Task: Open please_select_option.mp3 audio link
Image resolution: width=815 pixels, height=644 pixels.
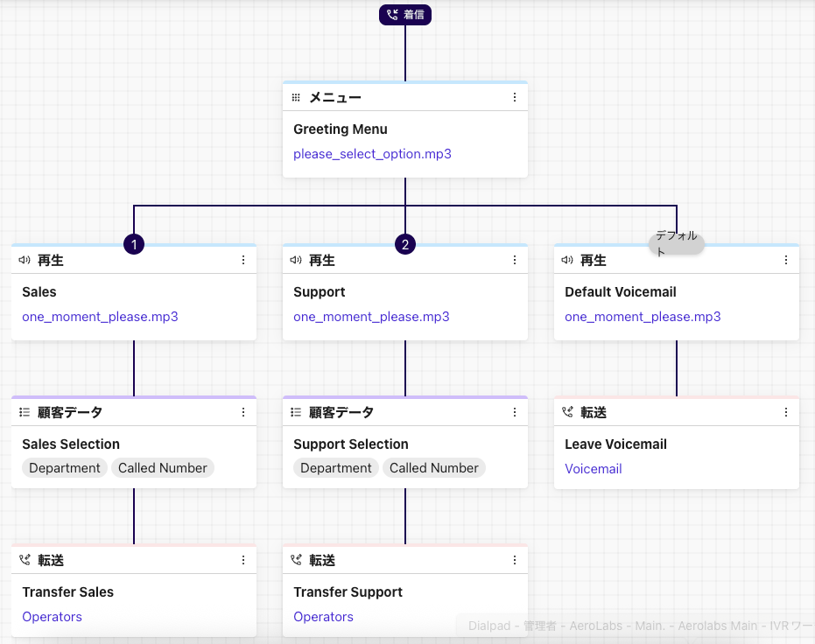Action: tap(372, 154)
